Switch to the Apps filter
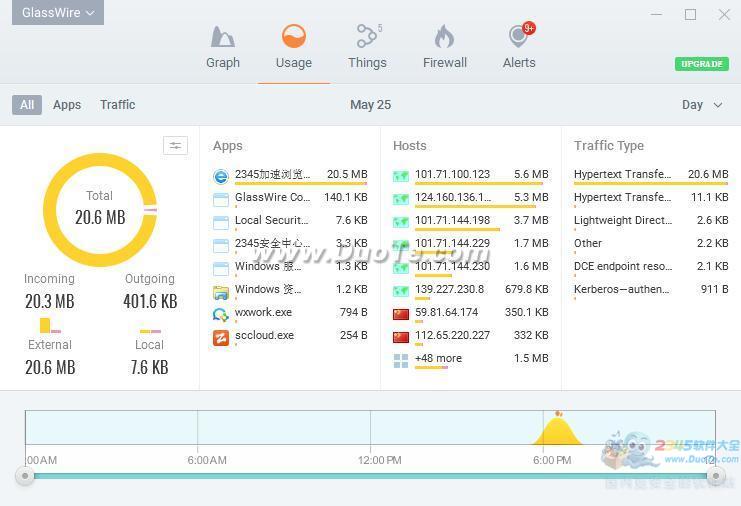Viewport: 741px width, 506px height. pyautogui.click(x=67, y=104)
